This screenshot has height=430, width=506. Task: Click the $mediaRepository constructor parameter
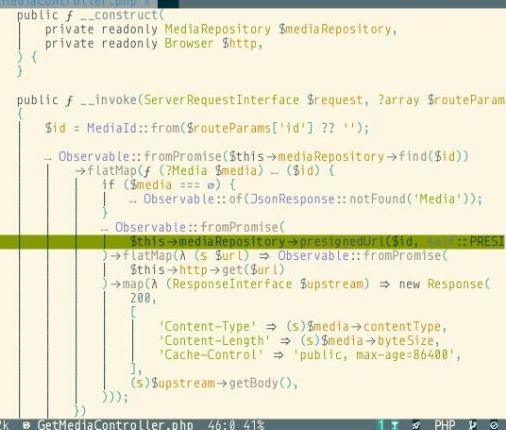335,29
